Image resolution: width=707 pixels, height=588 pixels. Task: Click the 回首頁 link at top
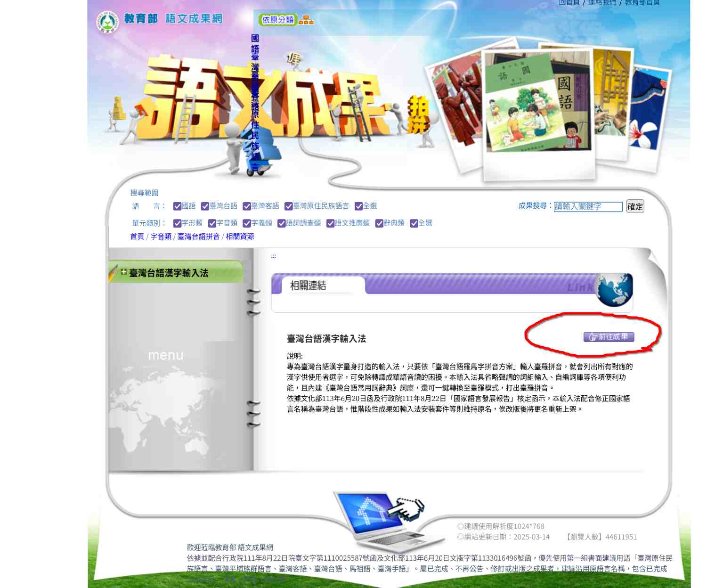(569, 3)
